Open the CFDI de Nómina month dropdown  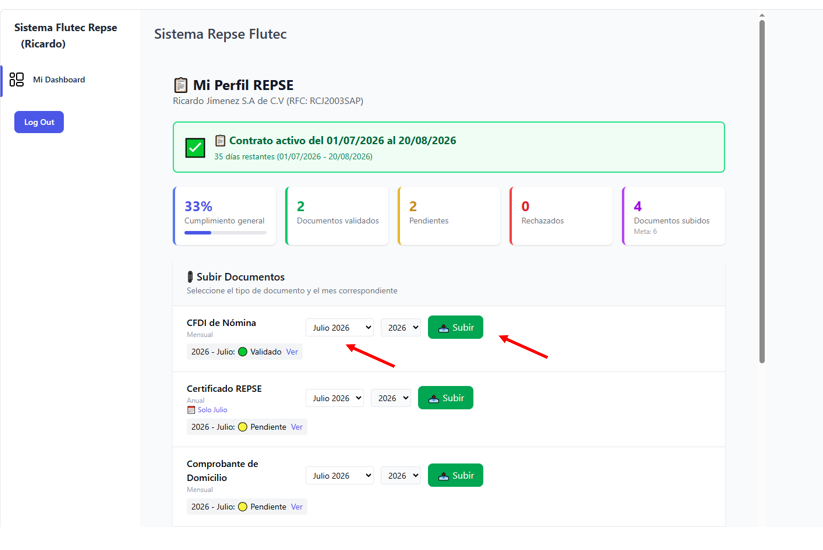pos(340,327)
